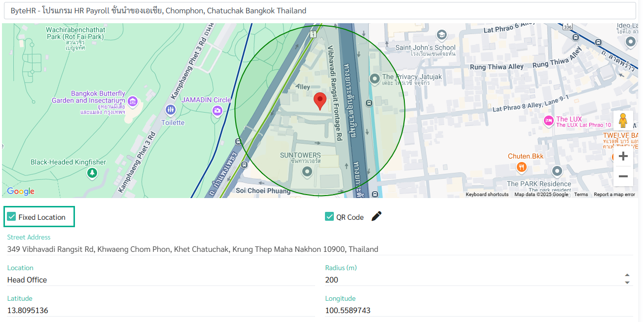Open Street View pegman icon
Image resolution: width=644 pixels, height=322 pixels.
[x=623, y=121]
